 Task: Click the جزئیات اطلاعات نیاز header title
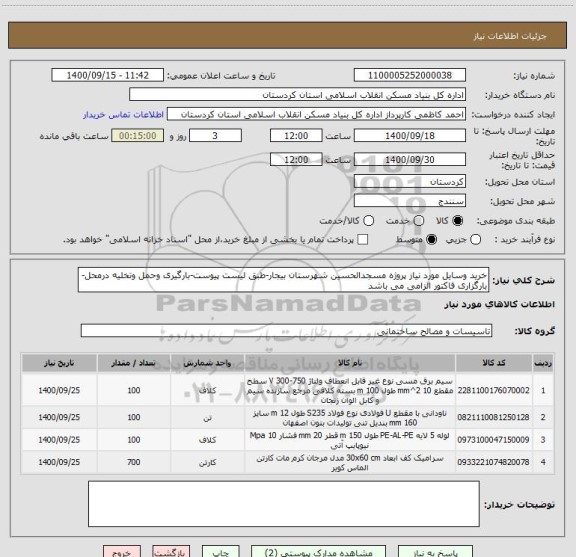click(x=510, y=36)
